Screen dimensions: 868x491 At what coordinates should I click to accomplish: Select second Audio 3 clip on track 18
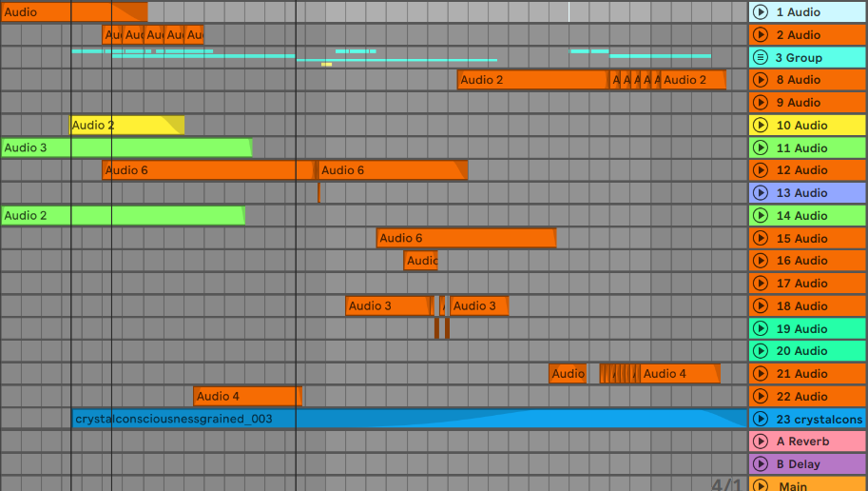click(479, 305)
